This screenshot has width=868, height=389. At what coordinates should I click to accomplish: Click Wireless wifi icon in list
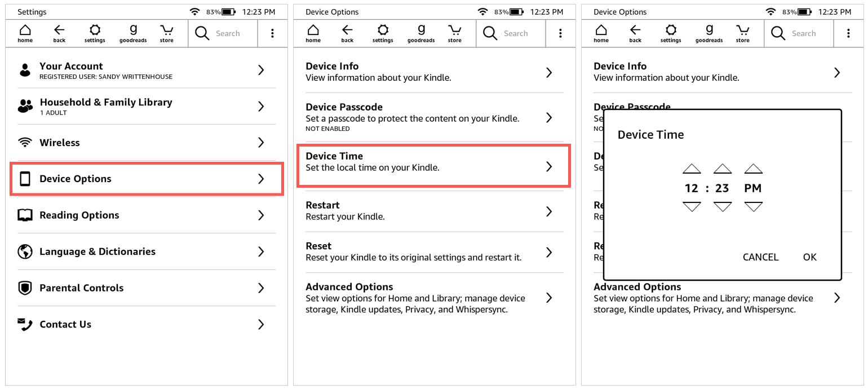(x=25, y=143)
